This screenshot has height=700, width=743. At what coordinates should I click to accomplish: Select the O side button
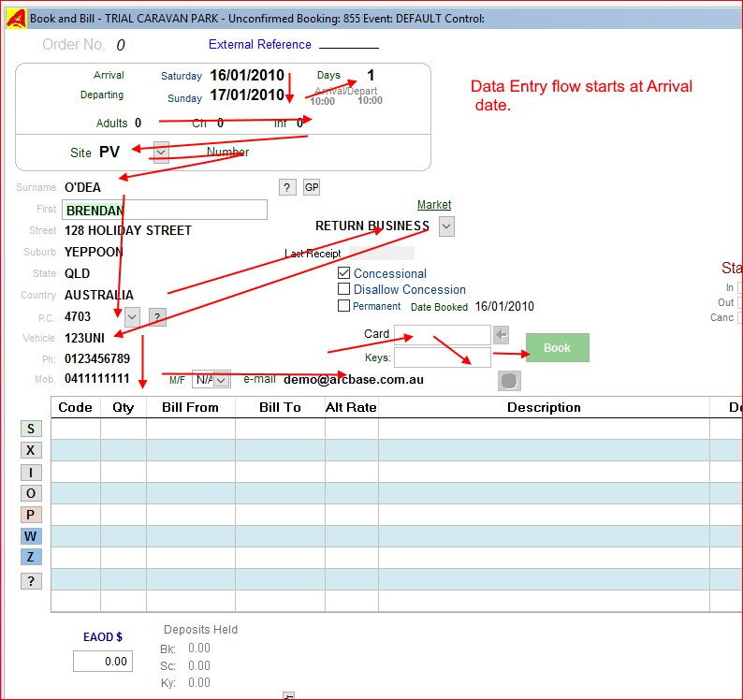[31, 493]
